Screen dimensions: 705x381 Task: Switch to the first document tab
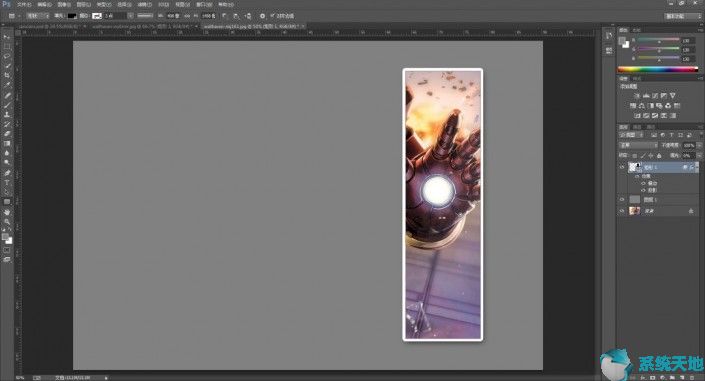coord(50,27)
